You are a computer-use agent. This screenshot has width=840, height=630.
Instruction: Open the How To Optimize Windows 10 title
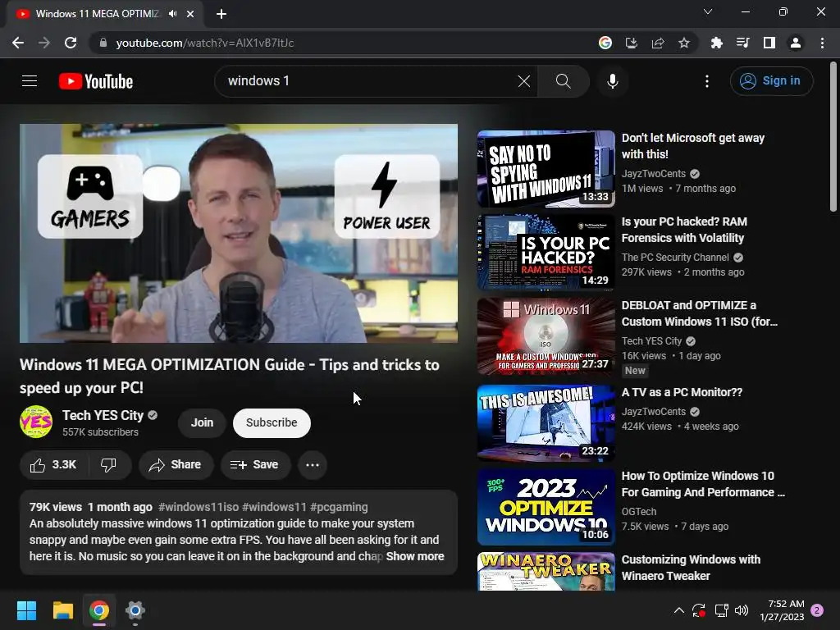[x=703, y=484]
